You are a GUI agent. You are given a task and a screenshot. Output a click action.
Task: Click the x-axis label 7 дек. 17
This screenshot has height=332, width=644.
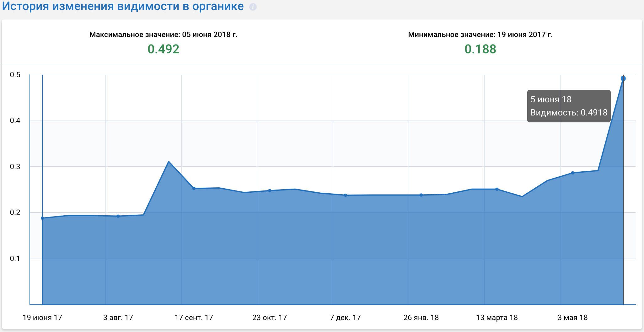(x=345, y=318)
